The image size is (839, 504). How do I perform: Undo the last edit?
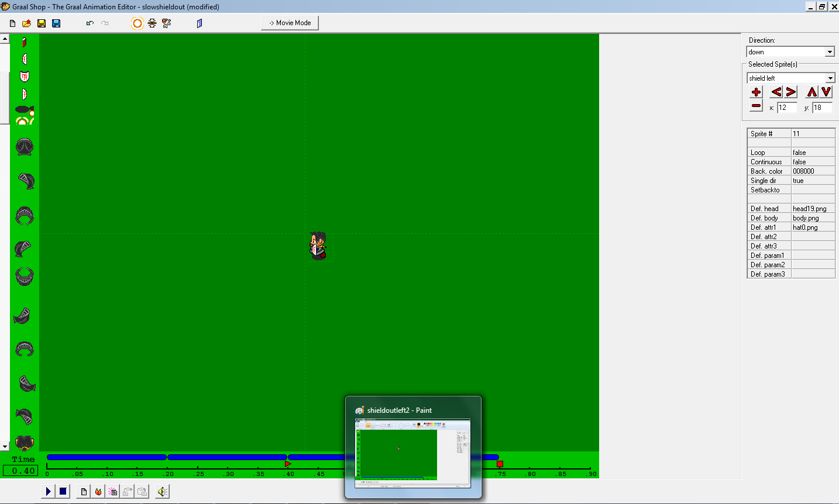[90, 23]
